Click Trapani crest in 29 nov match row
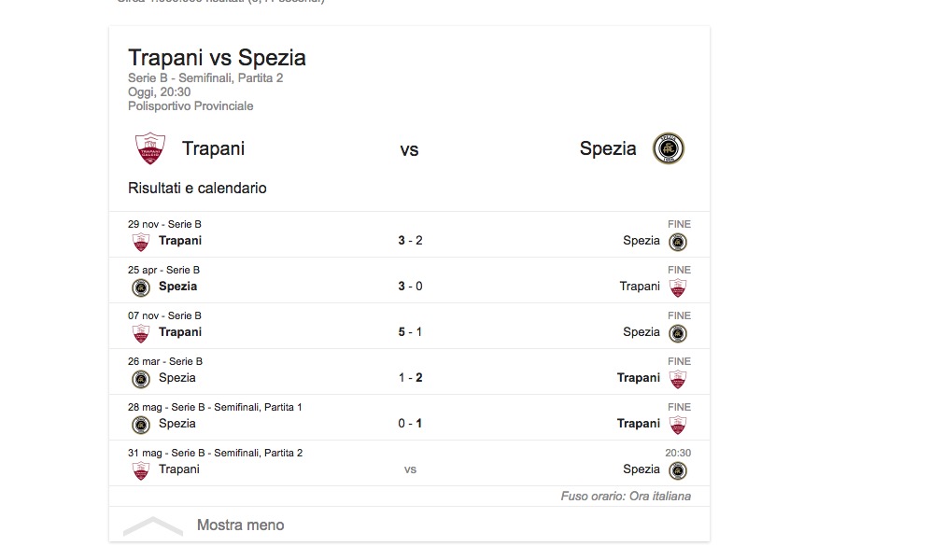Screen dimensions: 931x560 [x=141, y=242]
